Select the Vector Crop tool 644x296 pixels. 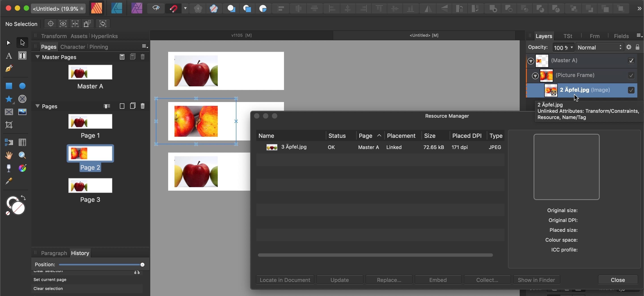(9, 125)
